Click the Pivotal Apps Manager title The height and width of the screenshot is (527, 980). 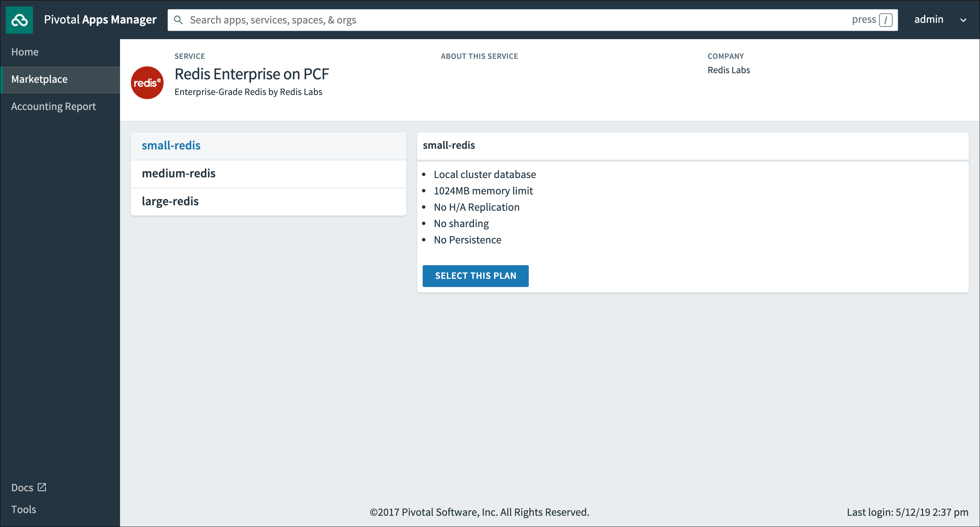point(100,19)
